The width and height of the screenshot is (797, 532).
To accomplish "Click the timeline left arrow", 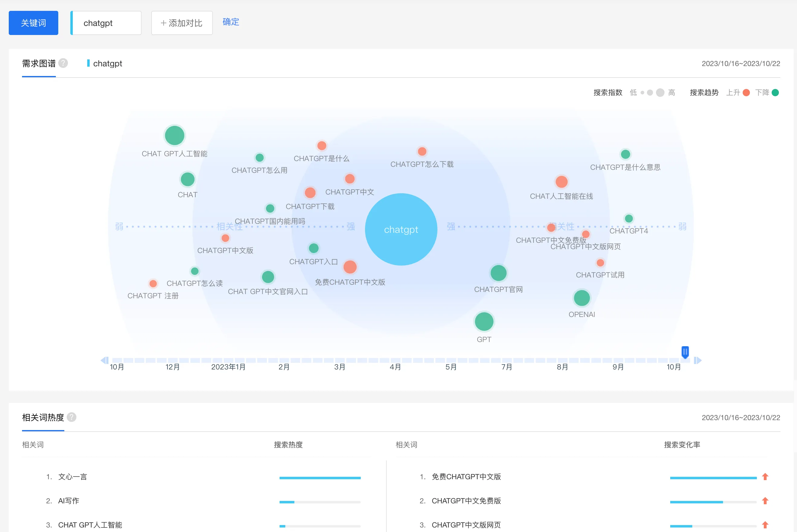I will point(104,360).
